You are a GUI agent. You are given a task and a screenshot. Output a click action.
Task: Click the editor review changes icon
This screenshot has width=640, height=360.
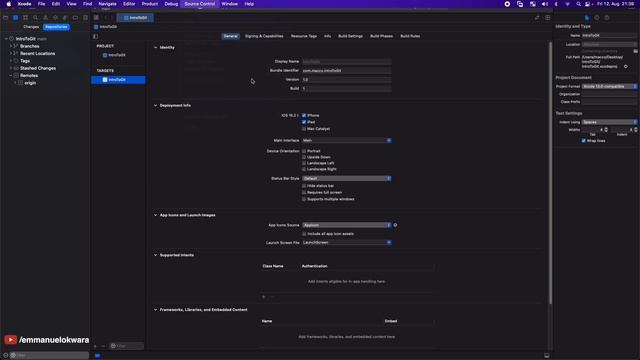[537, 18]
